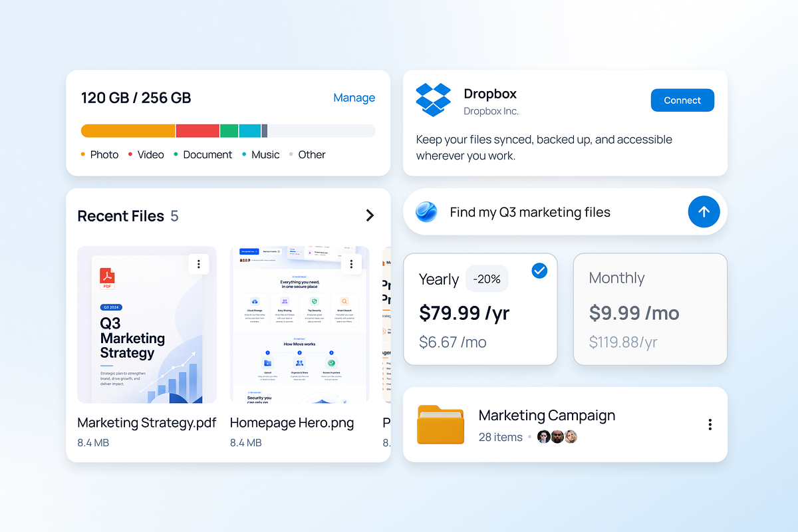
Task: Click the $6.67 /mo text
Action: click(453, 342)
